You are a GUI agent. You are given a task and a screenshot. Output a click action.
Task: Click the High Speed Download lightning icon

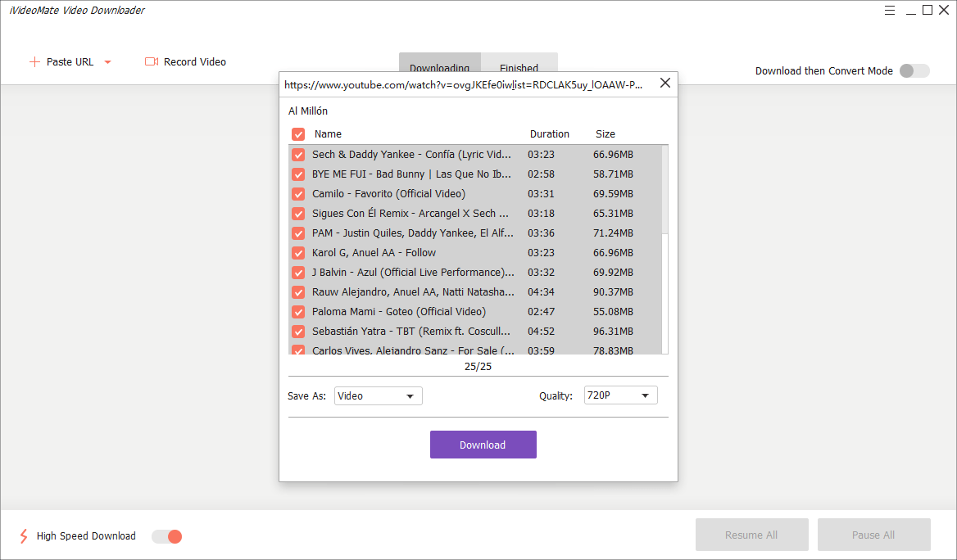23,535
